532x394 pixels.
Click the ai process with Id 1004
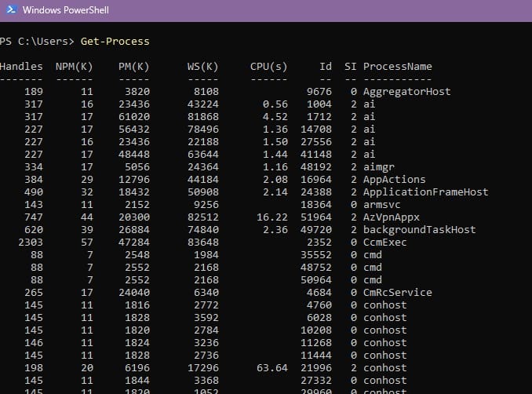[369, 104]
